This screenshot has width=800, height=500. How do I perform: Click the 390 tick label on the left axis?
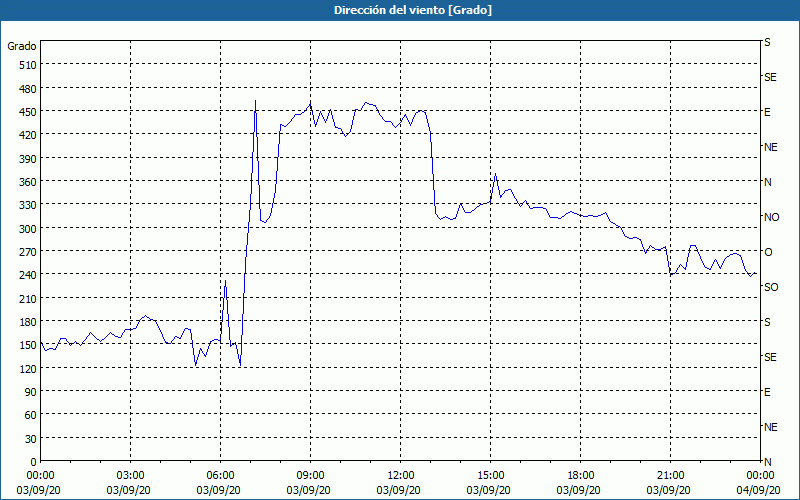coord(28,159)
